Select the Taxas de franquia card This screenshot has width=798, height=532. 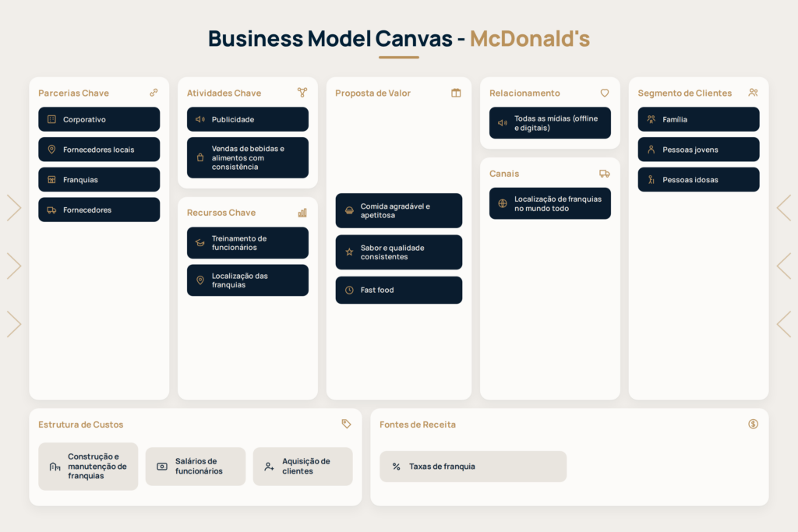[x=473, y=467]
